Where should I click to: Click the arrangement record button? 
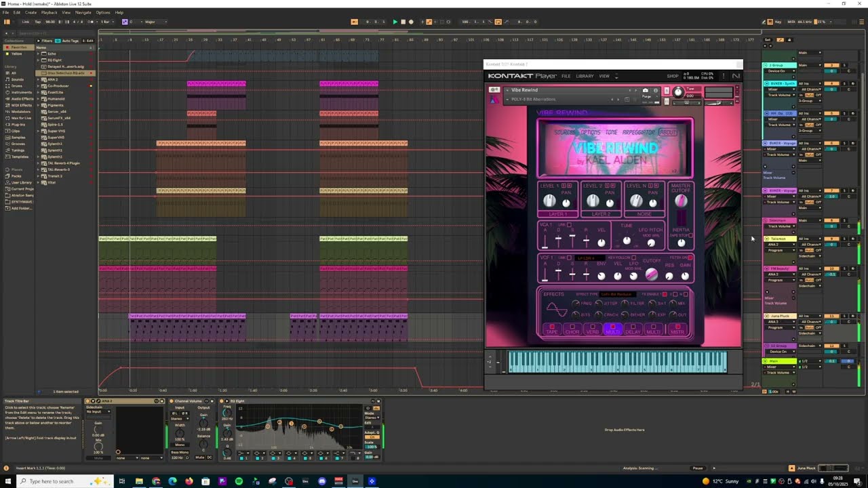click(411, 22)
